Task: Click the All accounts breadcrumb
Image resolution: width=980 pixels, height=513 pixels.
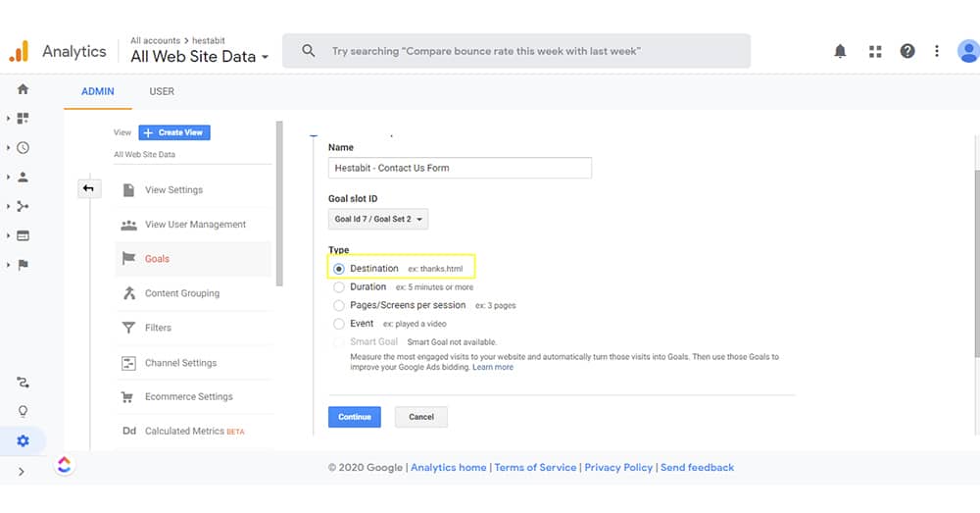Action: coord(155,40)
